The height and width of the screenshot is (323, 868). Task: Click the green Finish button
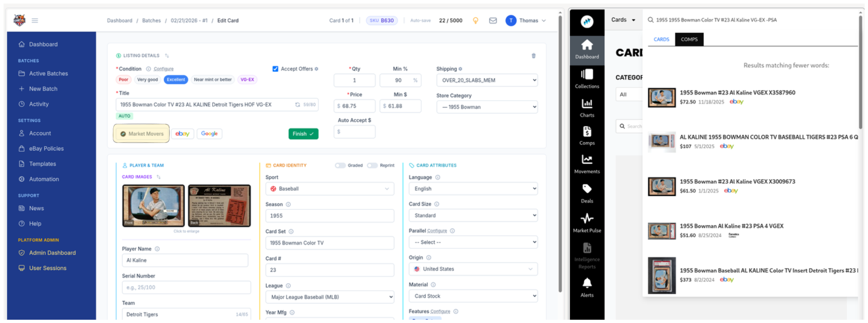303,134
